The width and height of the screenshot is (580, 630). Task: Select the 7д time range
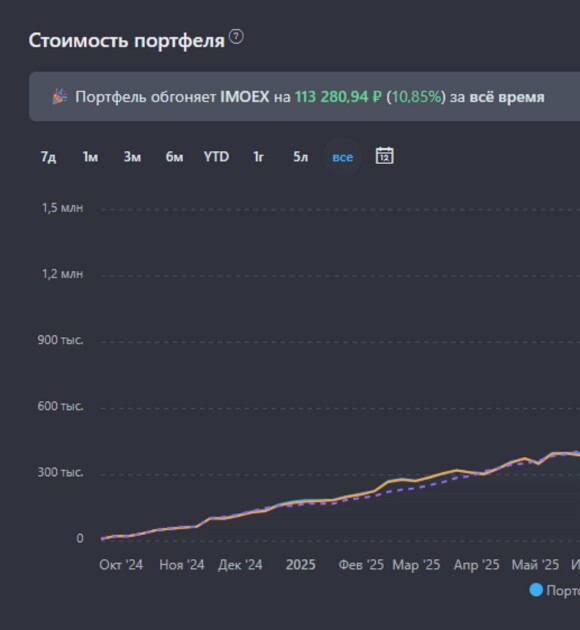[x=48, y=157]
